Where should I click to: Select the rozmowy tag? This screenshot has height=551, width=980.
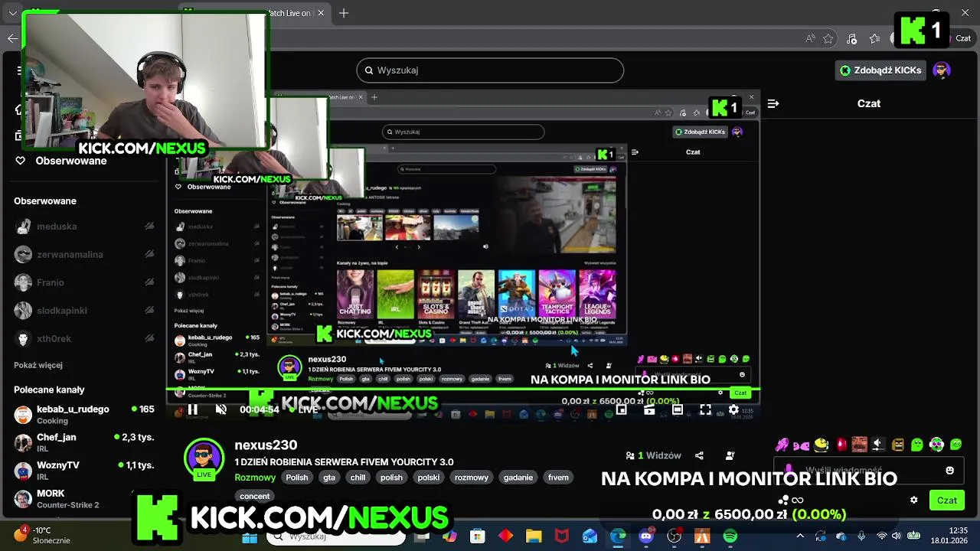(x=471, y=478)
